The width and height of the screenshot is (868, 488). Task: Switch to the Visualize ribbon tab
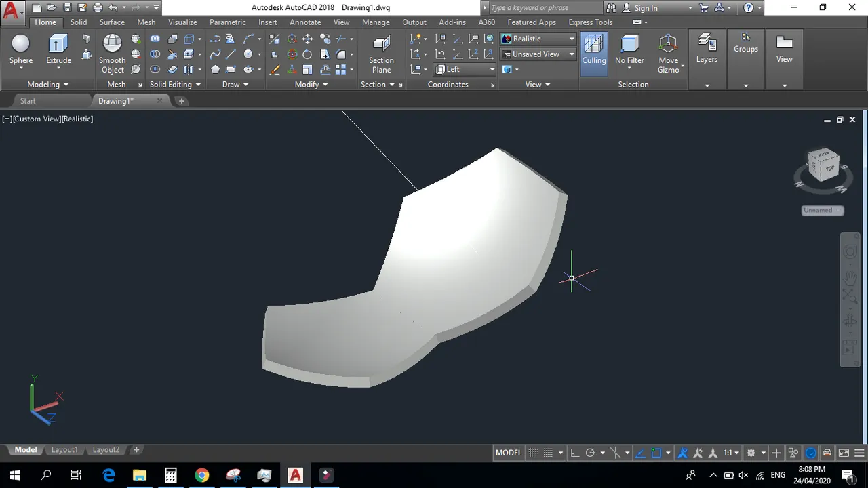pyautogui.click(x=182, y=22)
